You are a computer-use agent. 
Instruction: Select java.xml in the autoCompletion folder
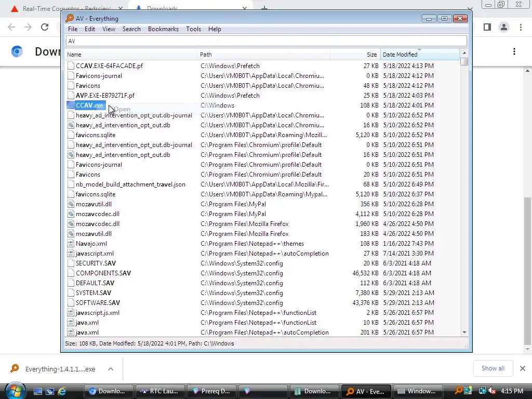pyautogui.click(x=87, y=332)
